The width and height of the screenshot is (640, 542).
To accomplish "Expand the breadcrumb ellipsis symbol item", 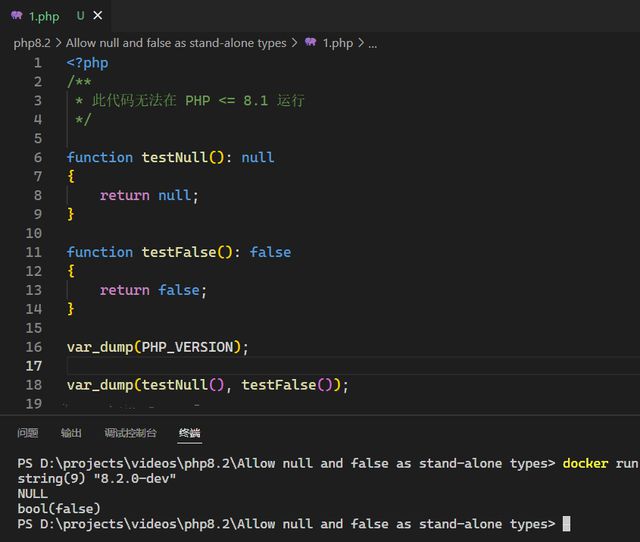I will (x=373, y=43).
